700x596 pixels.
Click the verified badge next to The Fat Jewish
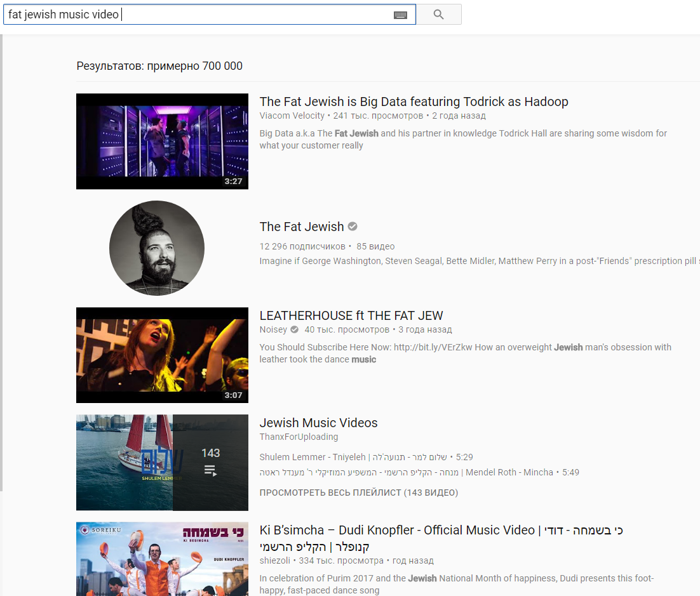(x=353, y=227)
